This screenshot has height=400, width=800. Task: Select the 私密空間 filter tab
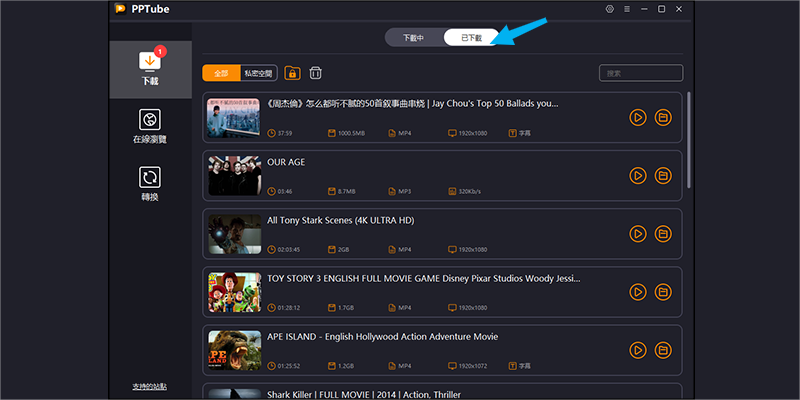coord(259,73)
